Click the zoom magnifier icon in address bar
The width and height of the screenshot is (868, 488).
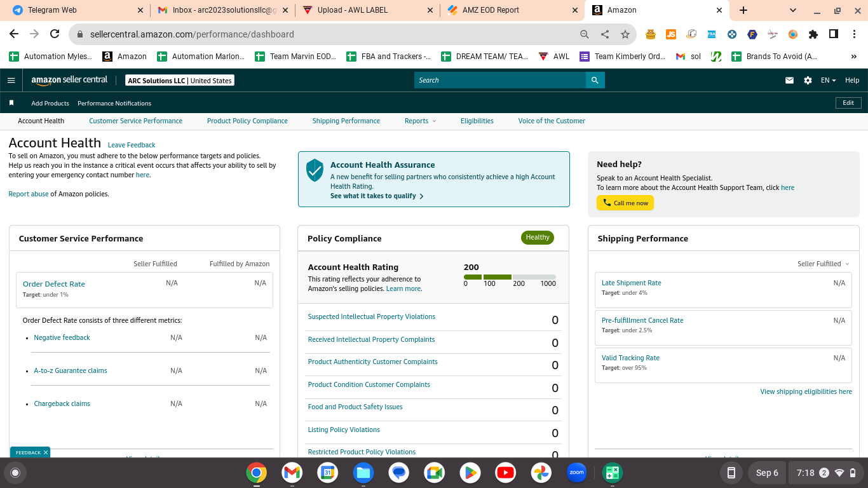click(x=585, y=34)
